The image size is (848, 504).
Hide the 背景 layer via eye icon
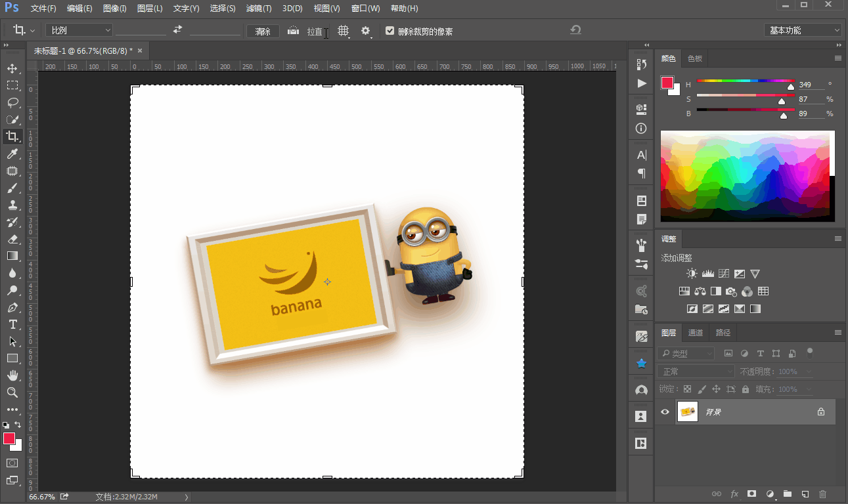point(665,412)
